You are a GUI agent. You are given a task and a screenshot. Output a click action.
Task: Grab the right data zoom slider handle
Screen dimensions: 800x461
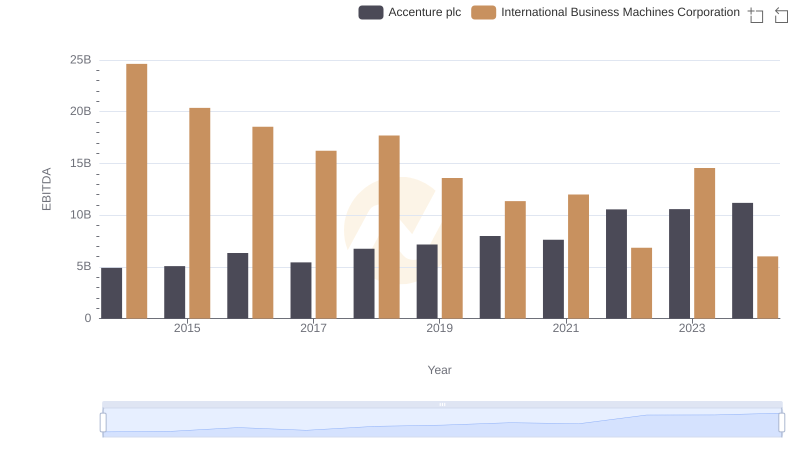782,423
